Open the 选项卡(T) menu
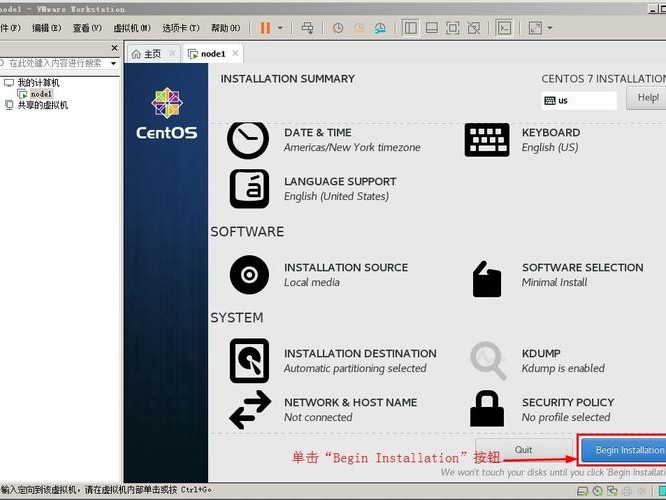Viewport: 666px width, 500px height. tap(181, 28)
